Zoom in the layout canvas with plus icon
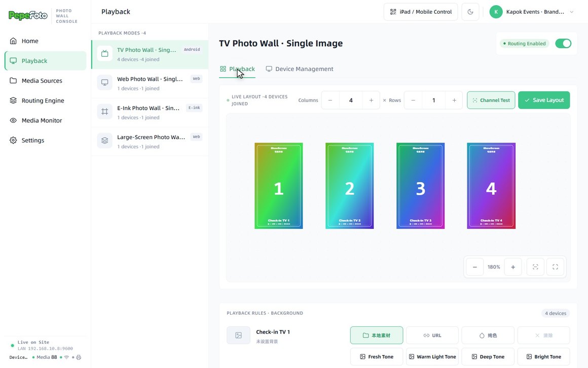Image resolution: width=588 pixels, height=368 pixels. click(513, 267)
